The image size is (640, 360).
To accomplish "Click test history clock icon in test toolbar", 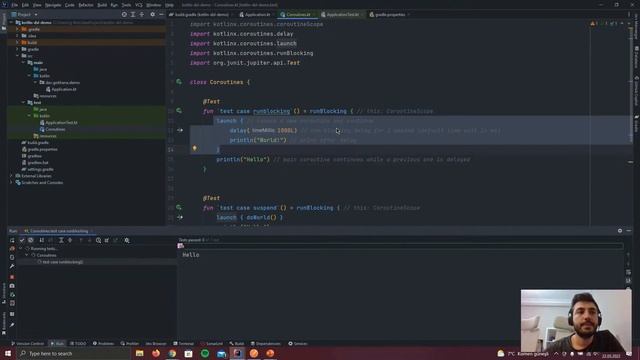I will coord(98,240).
